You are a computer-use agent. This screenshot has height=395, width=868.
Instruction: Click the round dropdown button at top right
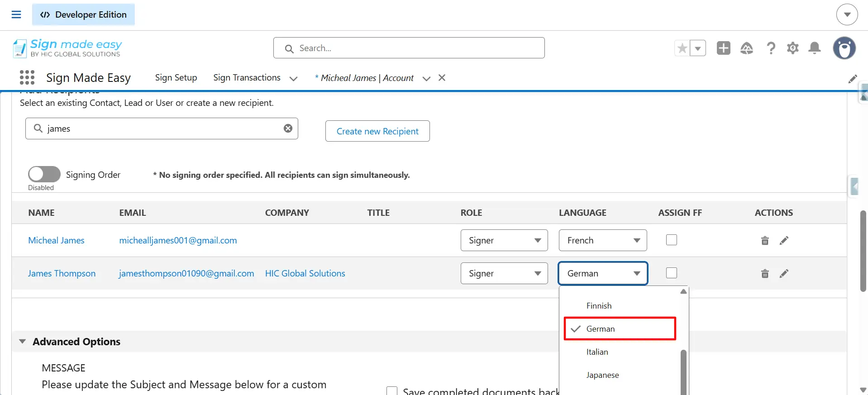pyautogui.click(x=847, y=14)
